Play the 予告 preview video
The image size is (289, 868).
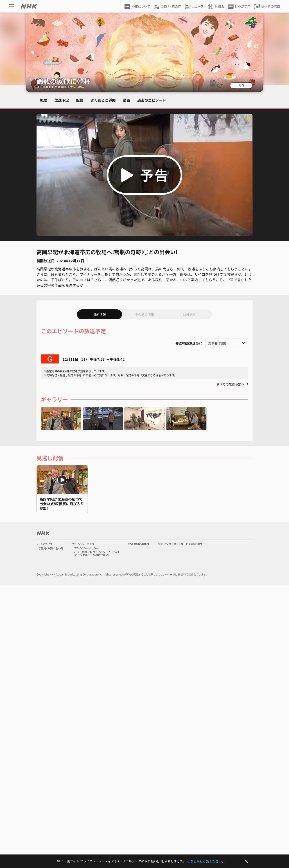[144, 175]
